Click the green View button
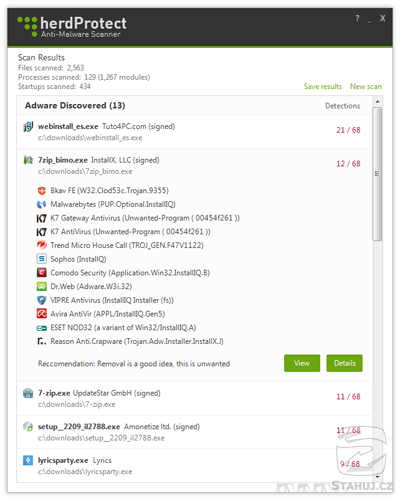Screen dimensions: 400x499 pyautogui.click(x=302, y=363)
